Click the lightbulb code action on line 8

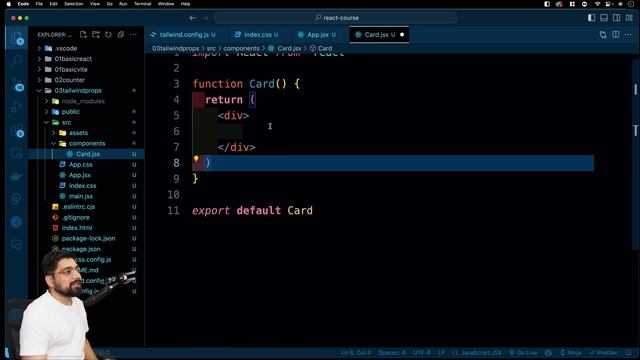[196, 159]
